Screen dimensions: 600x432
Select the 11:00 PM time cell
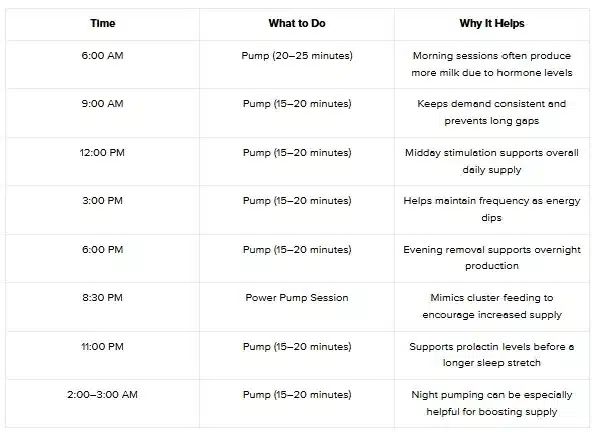tap(102, 347)
